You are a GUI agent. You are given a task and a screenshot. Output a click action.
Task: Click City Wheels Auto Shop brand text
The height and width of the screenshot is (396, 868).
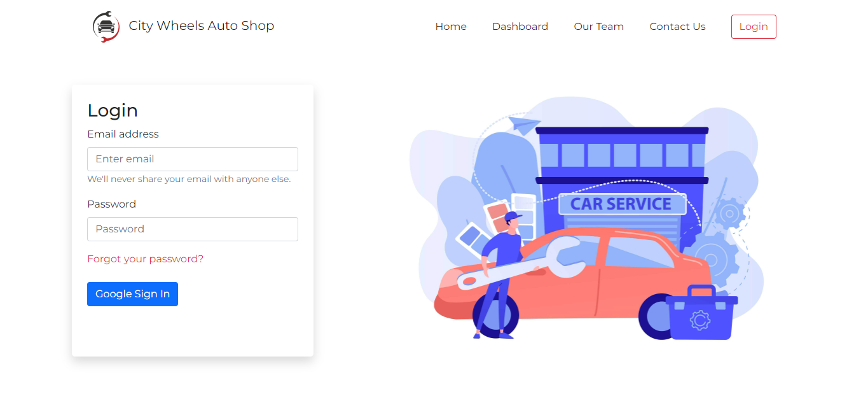202,26
